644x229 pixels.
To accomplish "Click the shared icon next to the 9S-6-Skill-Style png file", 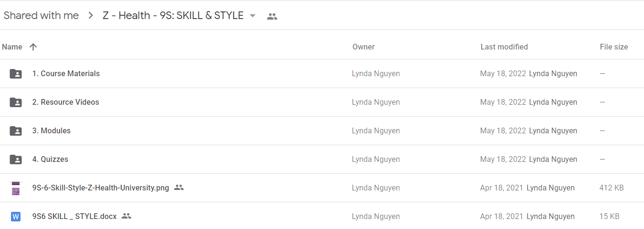I will 179,188.
